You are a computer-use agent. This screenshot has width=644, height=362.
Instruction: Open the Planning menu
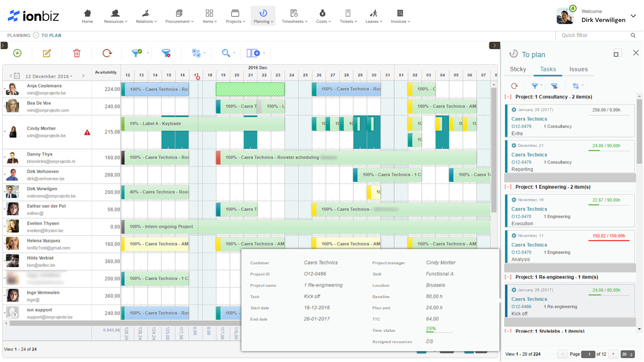(x=263, y=16)
